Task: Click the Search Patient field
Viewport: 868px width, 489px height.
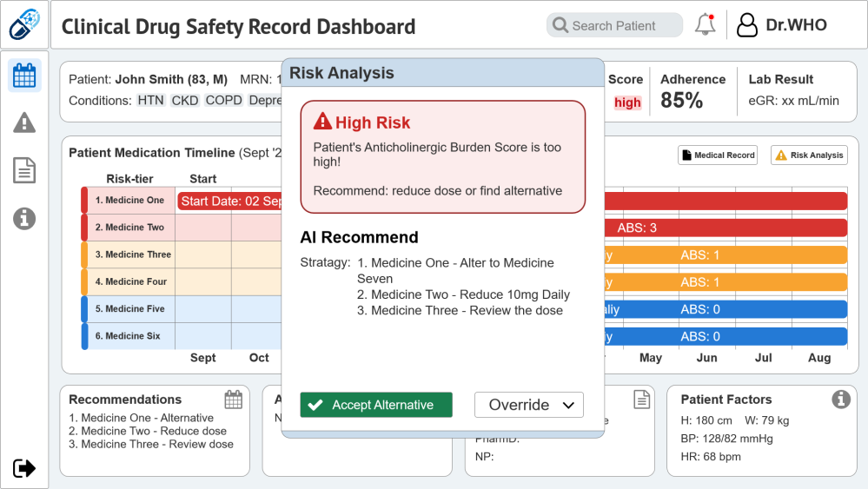Action: pyautogui.click(x=614, y=25)
